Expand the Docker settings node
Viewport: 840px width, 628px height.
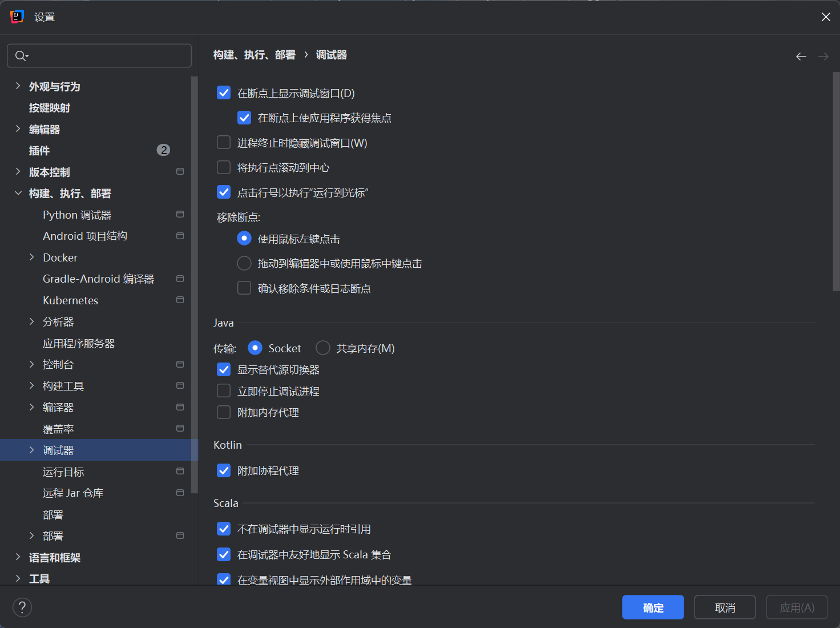32,257
